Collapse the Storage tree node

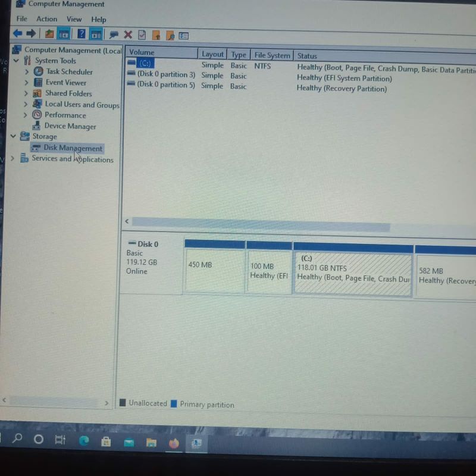pyautogui.click(x=13, y=136)
